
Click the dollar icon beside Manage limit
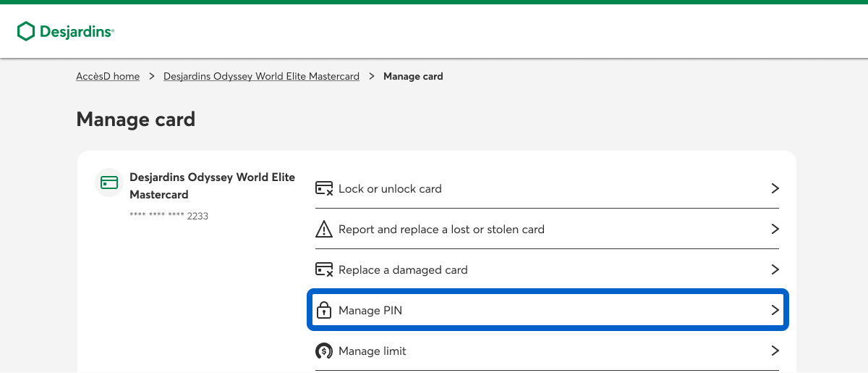324,351
